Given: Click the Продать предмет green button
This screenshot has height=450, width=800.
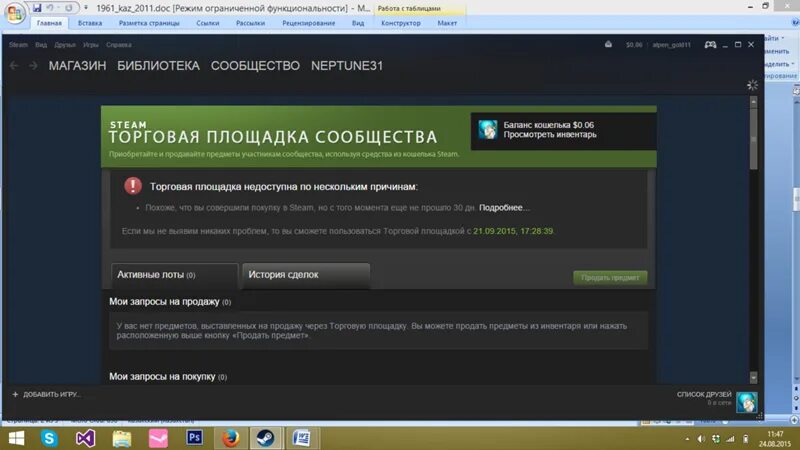Looking at the screenshot, I should [x=610, y=278].
